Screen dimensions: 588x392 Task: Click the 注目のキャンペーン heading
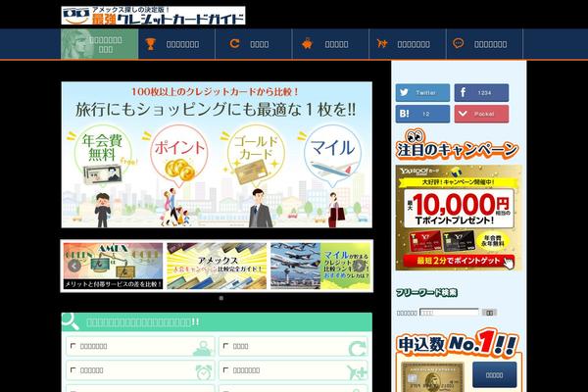(x=458, y=145)
